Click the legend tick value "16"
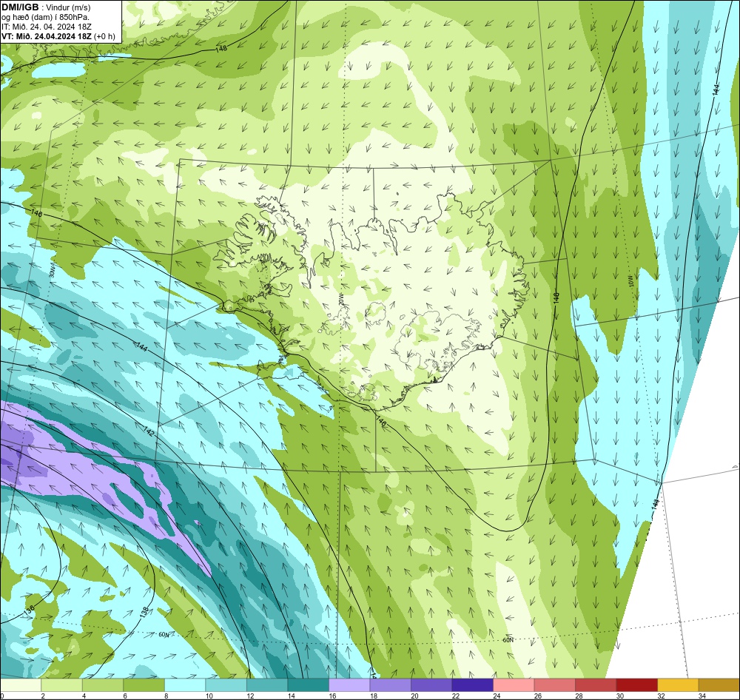The image size is (740, 700). coord(332,696)
